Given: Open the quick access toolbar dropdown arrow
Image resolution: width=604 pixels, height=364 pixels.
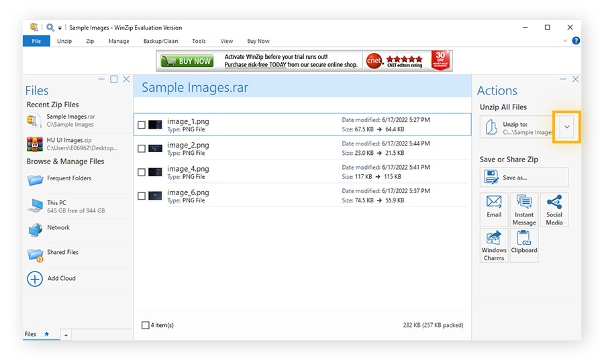Looking at the screenshot, I should [x=60, y=28].
